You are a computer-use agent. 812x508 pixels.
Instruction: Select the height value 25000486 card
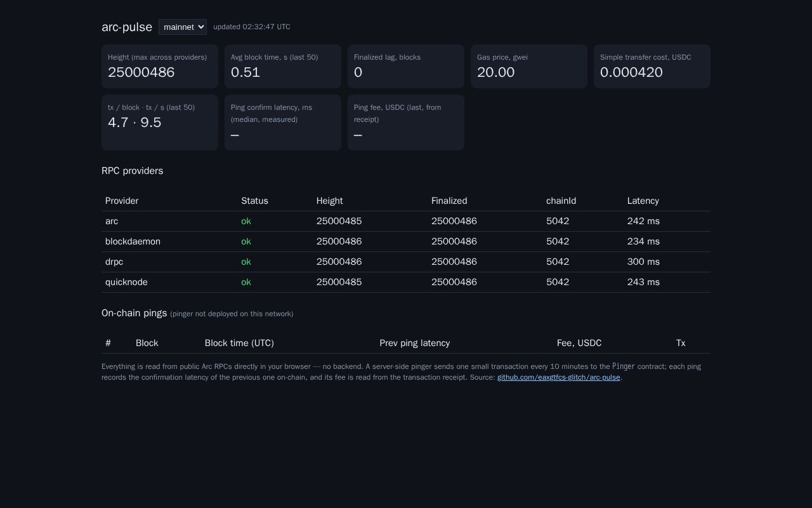(x=160, y=67)
